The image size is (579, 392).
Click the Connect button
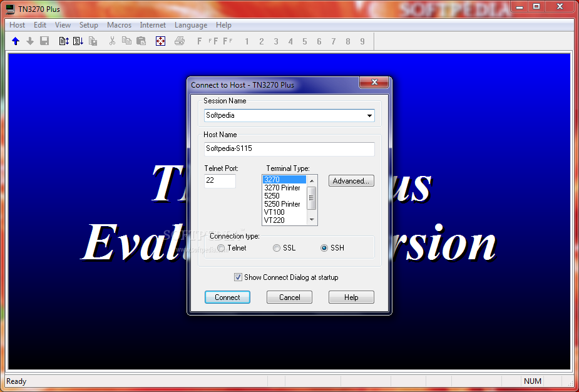pyautogui.click(x=227, y=297)
